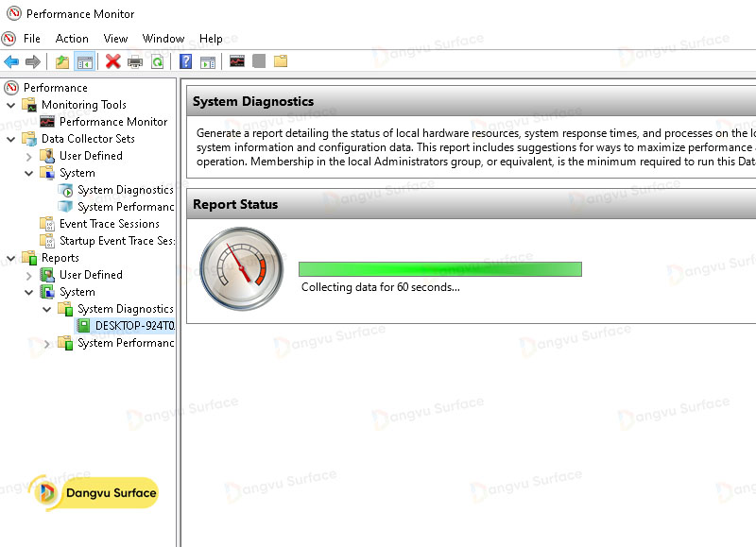Expand System Performance under Reports

[x=47, y=343]
